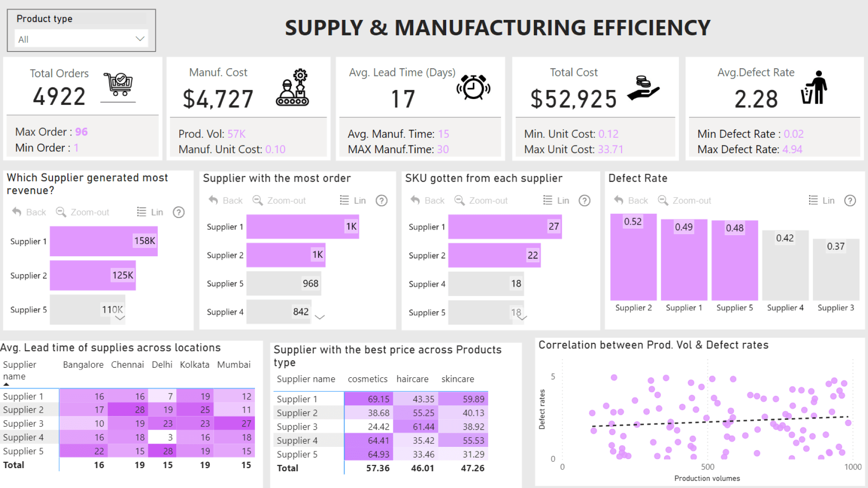This screenshot has height=488, width=868.
Task: Click Max Unit Cost value 33.71
Action: click(610, 149)
